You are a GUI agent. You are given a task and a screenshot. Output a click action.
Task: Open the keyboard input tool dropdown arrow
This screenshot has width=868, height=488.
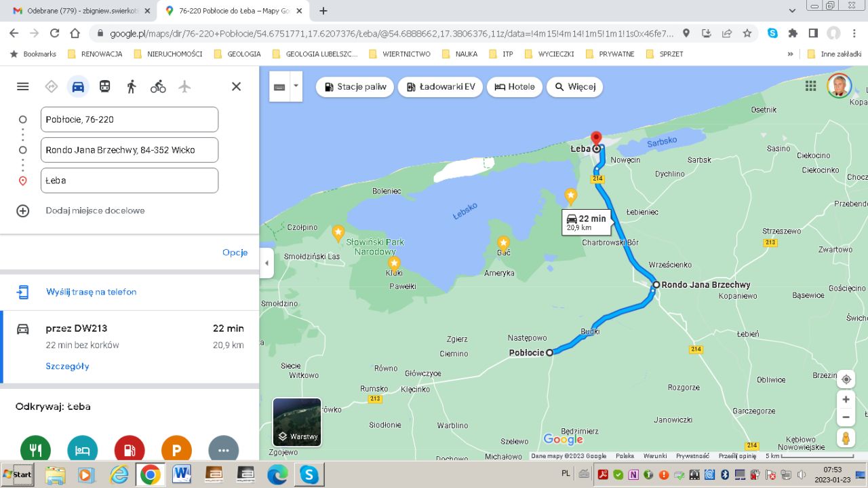click(296, 86)
